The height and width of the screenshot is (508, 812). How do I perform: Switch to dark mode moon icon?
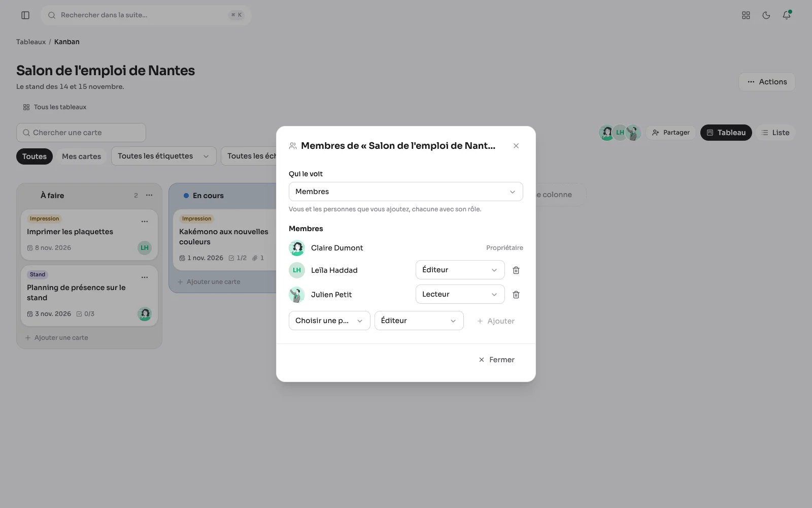[766, 15]
